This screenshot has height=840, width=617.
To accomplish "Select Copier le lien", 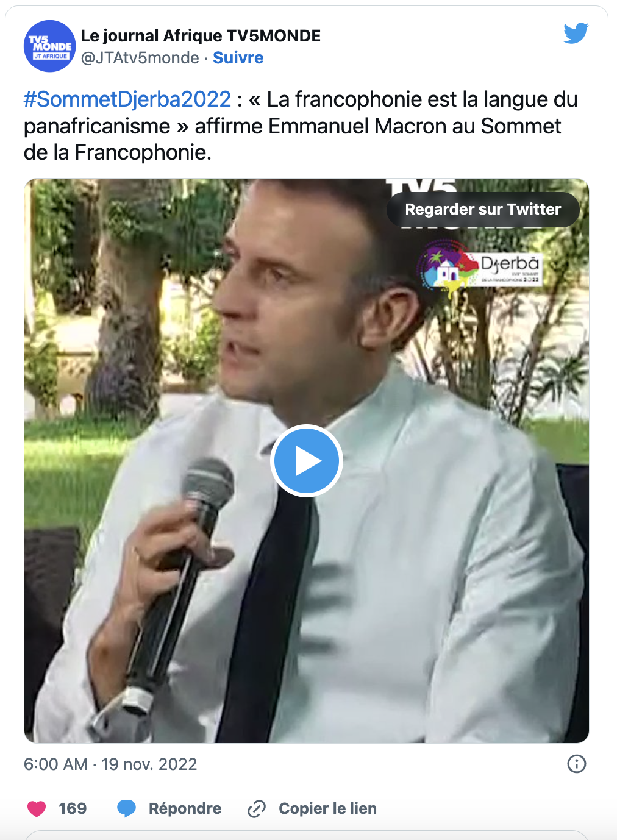I will pos(327,808).
